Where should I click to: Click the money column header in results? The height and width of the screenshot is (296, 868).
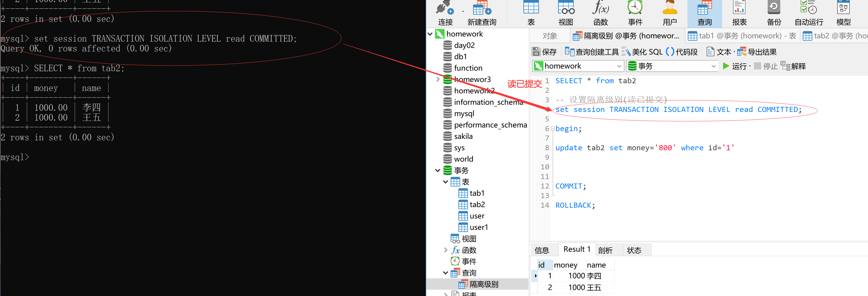(569, 265)
